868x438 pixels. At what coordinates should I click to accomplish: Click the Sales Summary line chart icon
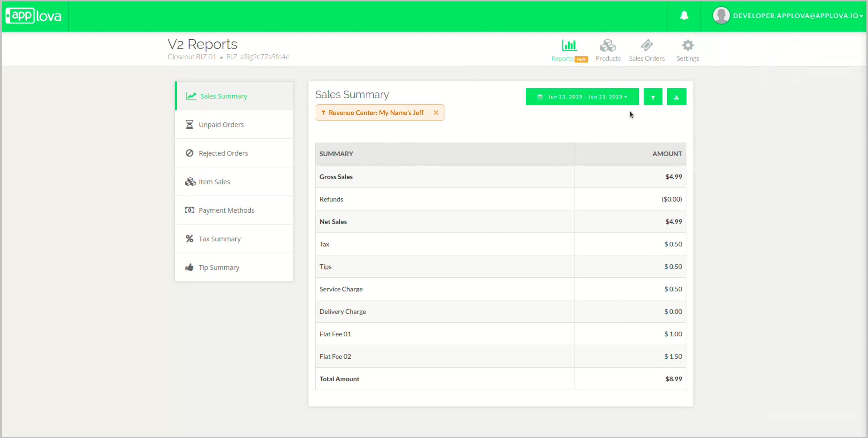tap(191, 96)
